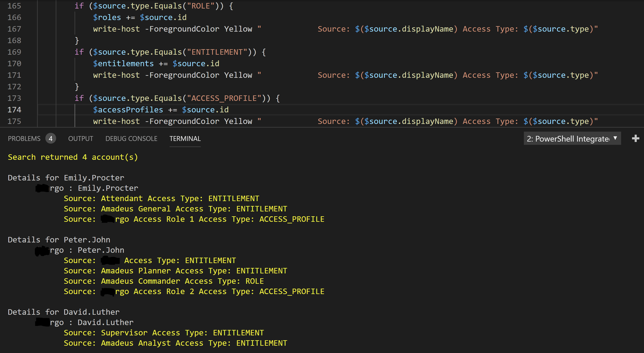Click "Details for David.Luther" terminal line
This screenshot has width=644, height=353.
click(64, 312)
